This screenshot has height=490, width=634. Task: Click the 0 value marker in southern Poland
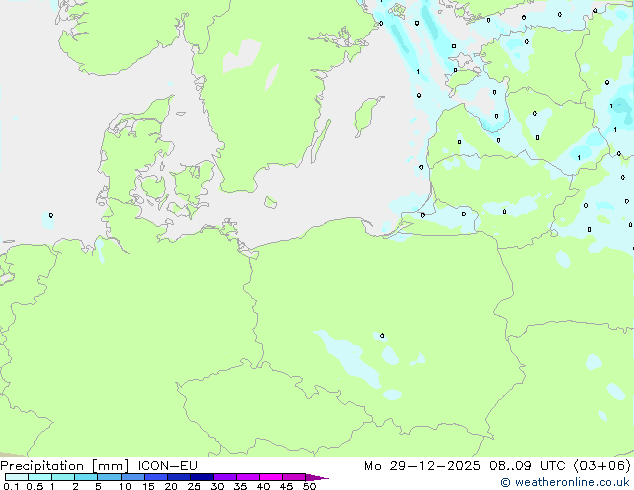pos(382,336)
